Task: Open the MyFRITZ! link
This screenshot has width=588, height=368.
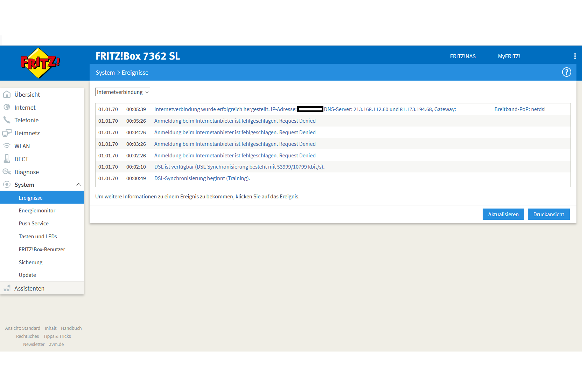Action: click(x=509, y=56)
